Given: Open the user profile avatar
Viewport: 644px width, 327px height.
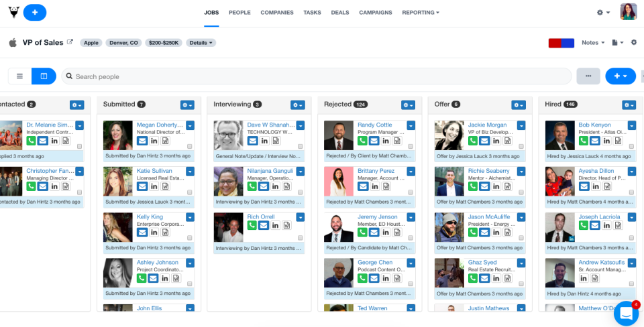Looking at the screenshot, I should point(629,12).
